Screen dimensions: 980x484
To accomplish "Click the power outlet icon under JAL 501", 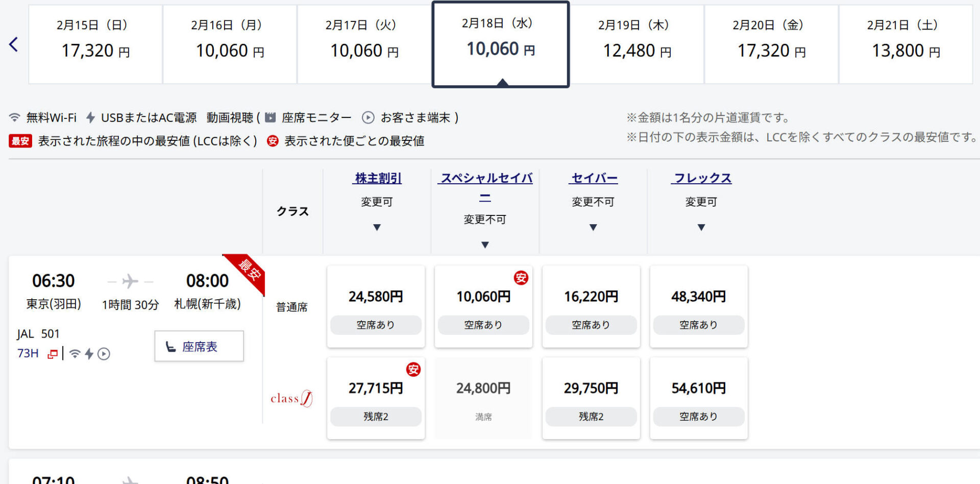I will [89, 354].
